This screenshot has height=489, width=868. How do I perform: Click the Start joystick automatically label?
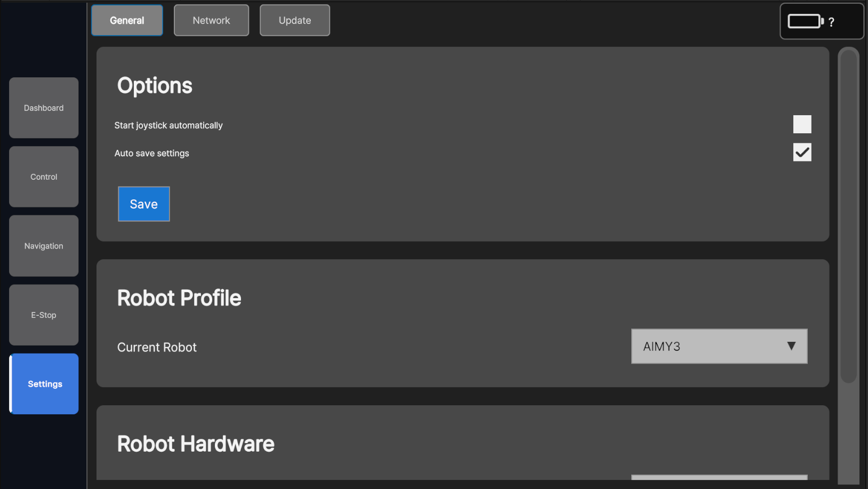pyautogui.click(x=168, y=125)
